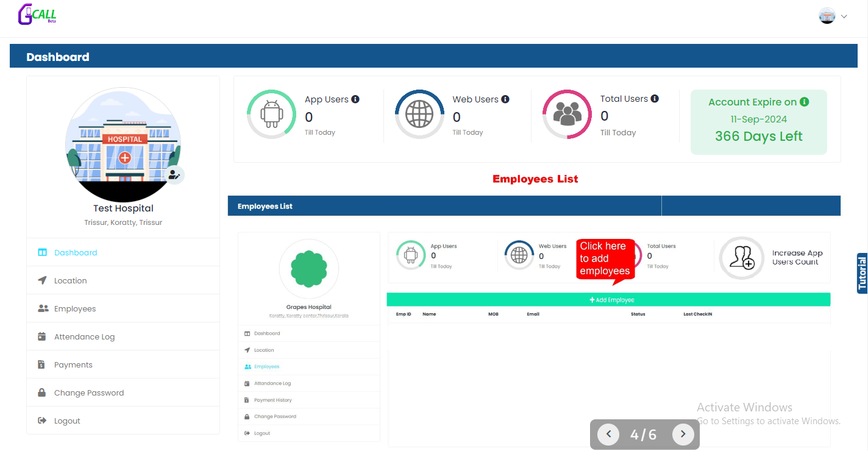Image resolution: width=868 pixels, height=451 pixels.
Task: Click the Email column header
Action: (533, 314)
